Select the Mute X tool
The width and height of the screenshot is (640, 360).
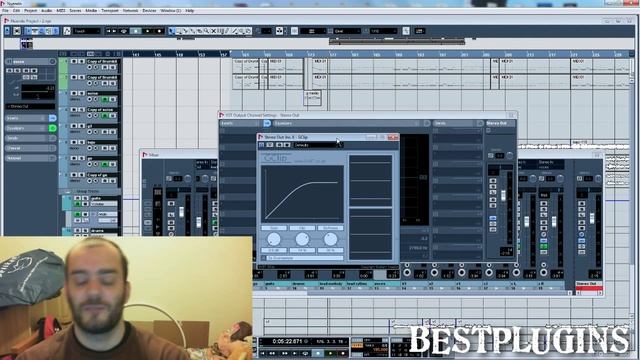(213, 31)
